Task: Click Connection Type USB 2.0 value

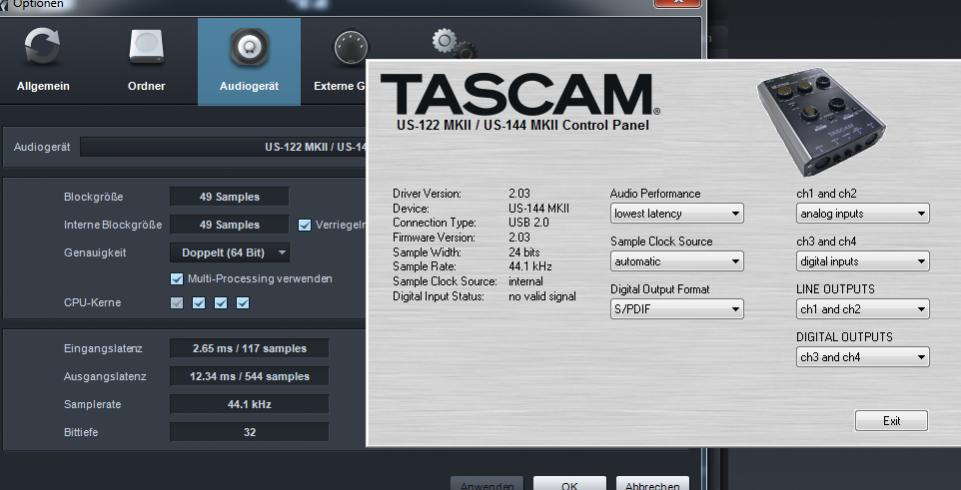Action: pos(528,223)
